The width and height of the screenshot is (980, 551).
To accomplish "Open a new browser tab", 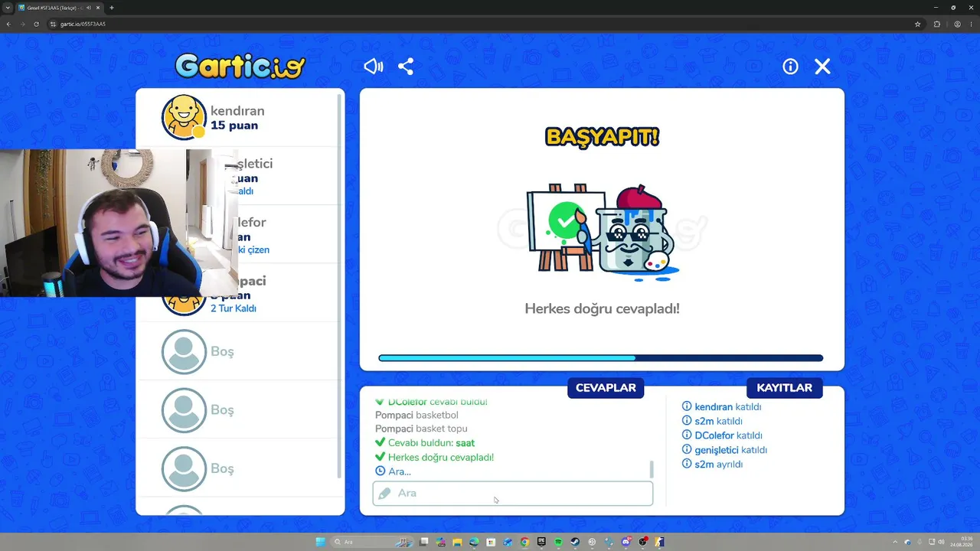I will click(112, 8).
